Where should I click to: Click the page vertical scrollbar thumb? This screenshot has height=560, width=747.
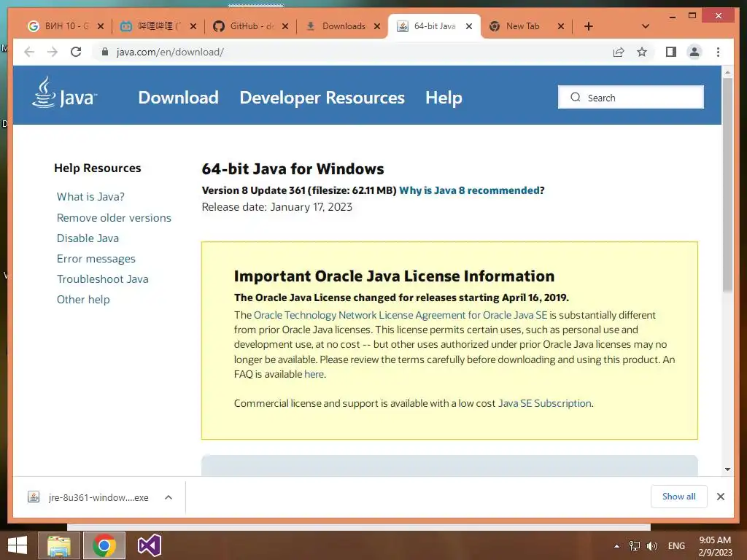[727, 184]
